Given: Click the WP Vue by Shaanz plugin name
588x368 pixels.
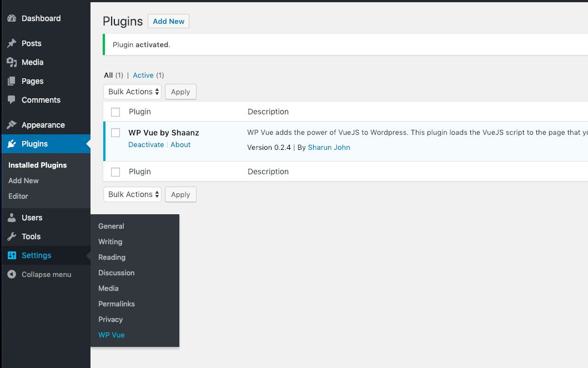Looking at the screenshot, I should 163,133.
